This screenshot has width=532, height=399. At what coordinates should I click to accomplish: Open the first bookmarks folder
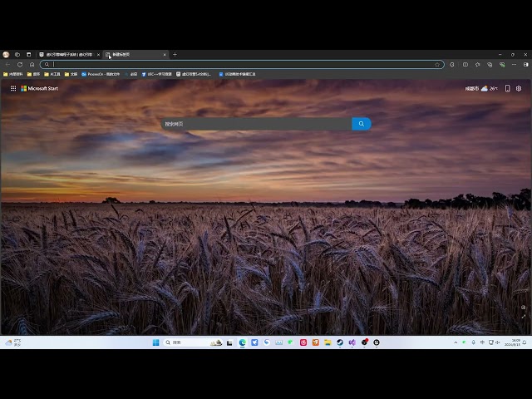[13, 74]
